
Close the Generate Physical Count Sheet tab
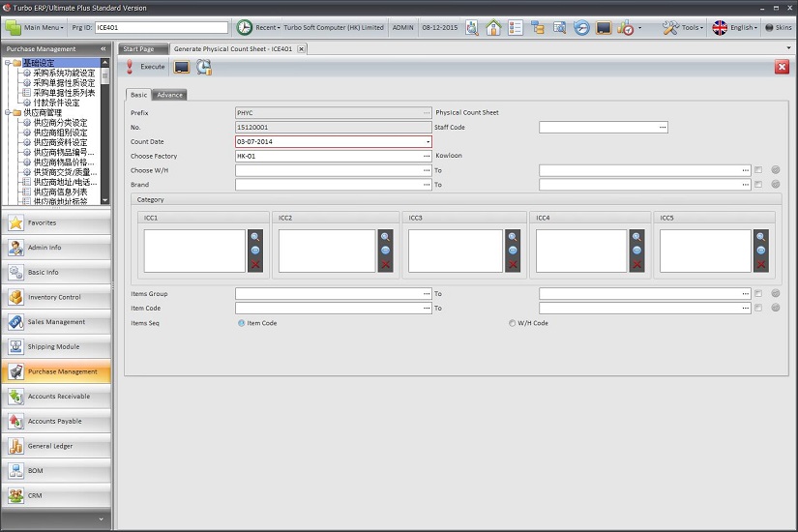click(301, 49)
